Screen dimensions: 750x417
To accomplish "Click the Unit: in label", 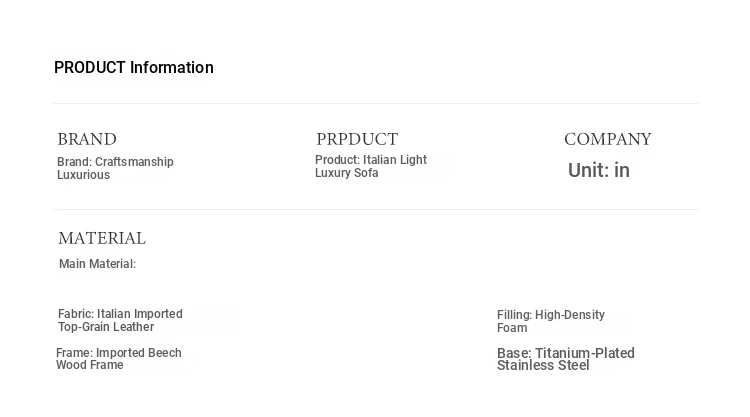I will [x=598, y=170].
